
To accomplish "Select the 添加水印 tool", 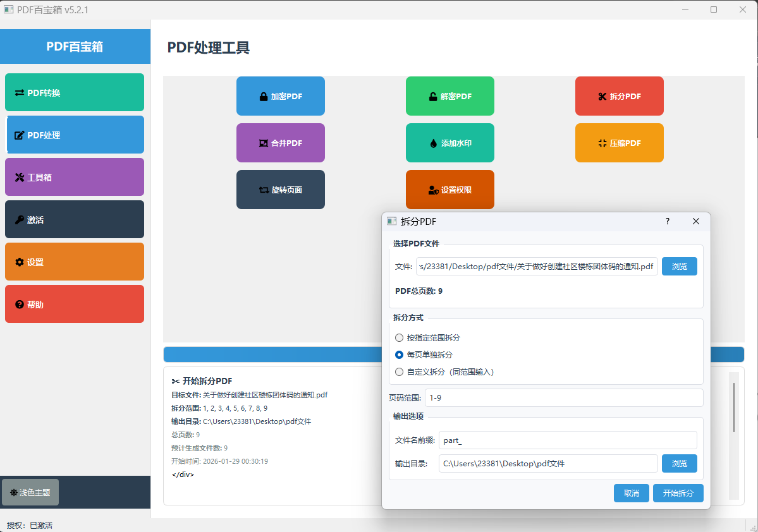I will 449,143.
